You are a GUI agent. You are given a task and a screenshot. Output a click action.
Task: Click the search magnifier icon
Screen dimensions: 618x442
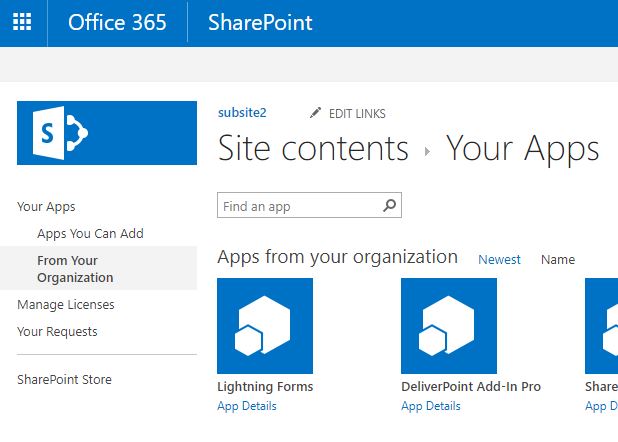(x=389, y=205)
